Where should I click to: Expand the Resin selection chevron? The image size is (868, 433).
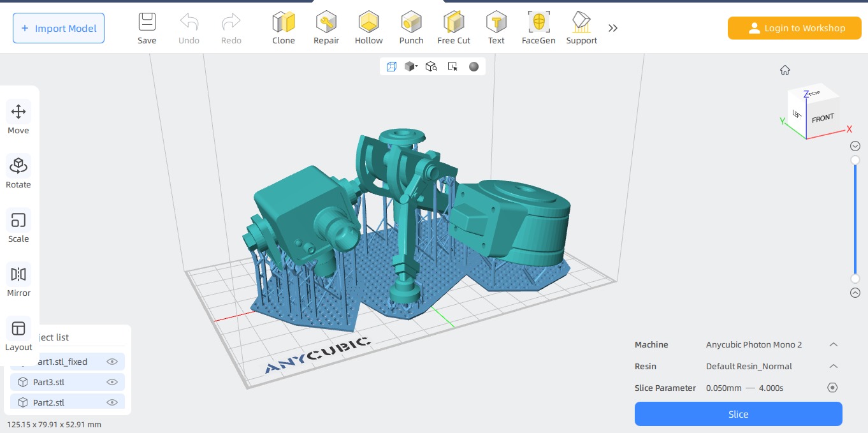pos(833,366)
